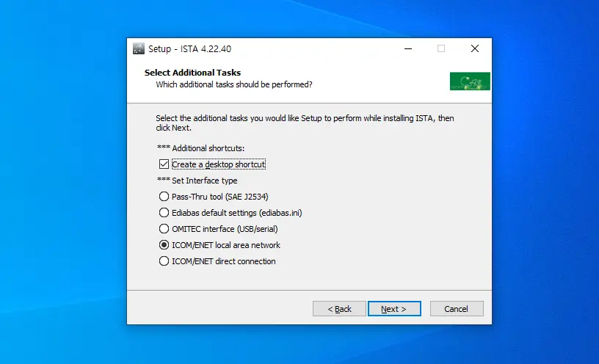The width and height of the screenshot is (599, 364).
Task: Click '*** Additional shortcuts:' label
Action: point(200,148)
